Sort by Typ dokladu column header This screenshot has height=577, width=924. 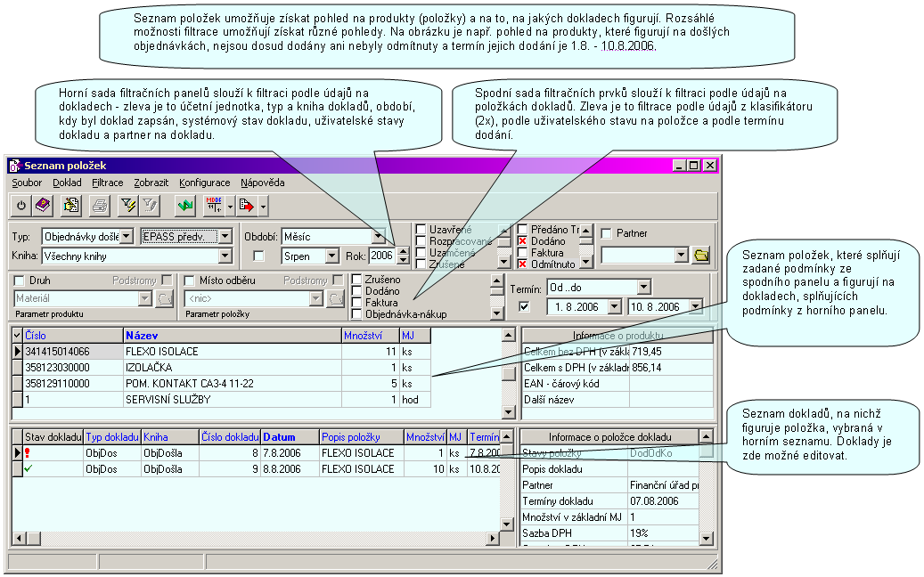[112, 437]
